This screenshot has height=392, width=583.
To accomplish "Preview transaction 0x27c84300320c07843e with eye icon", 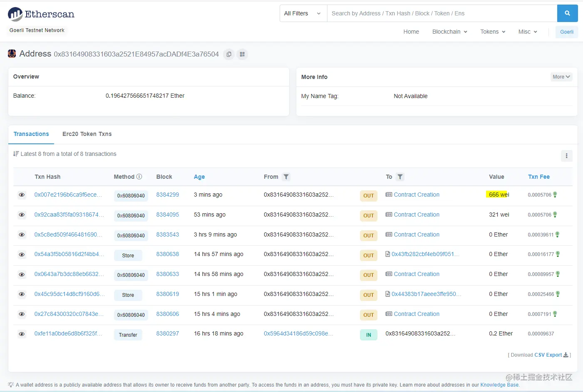I will (22, 314).
